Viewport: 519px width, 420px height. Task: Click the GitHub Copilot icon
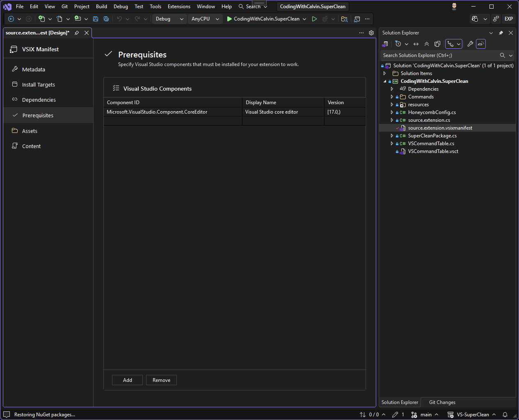(x=475, y=19)
